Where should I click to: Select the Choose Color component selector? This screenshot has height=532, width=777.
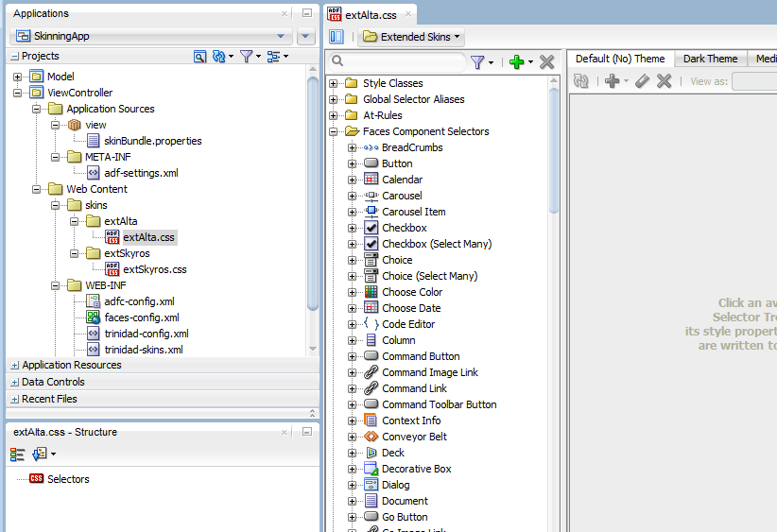[412, 292]
